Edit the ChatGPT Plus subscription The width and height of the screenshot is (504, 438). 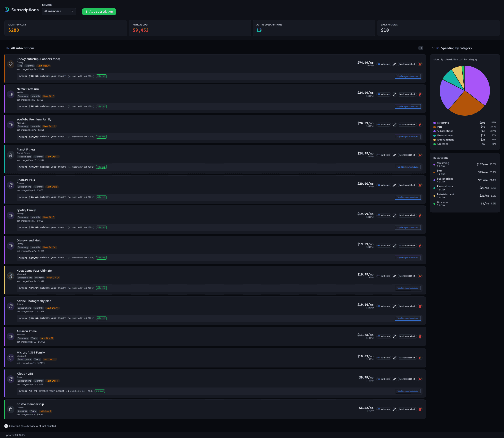point(394,185)
